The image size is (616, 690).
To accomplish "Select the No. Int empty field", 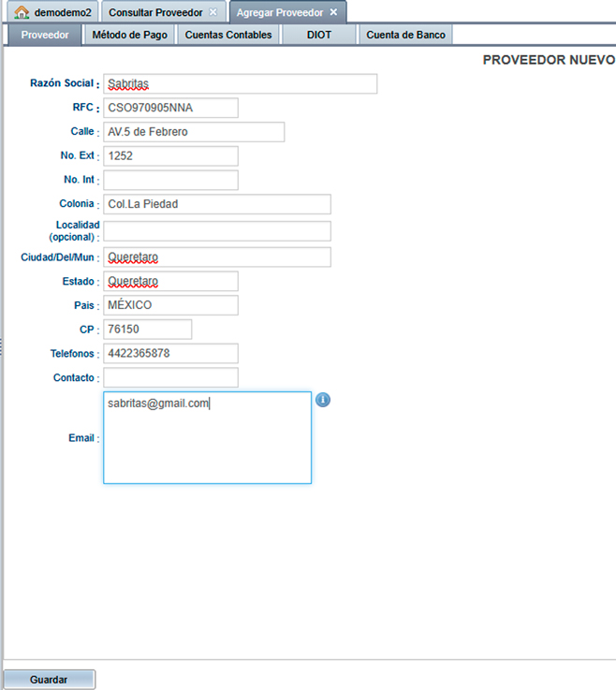I will (170, 180).
